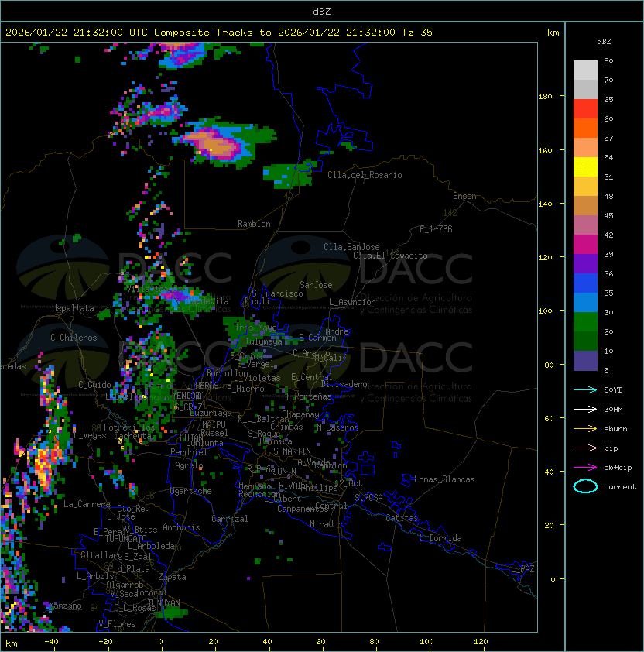Click the cyan 'current' ellipse symbol
This screenshot has width=644, height=652.
pos(585,486)
